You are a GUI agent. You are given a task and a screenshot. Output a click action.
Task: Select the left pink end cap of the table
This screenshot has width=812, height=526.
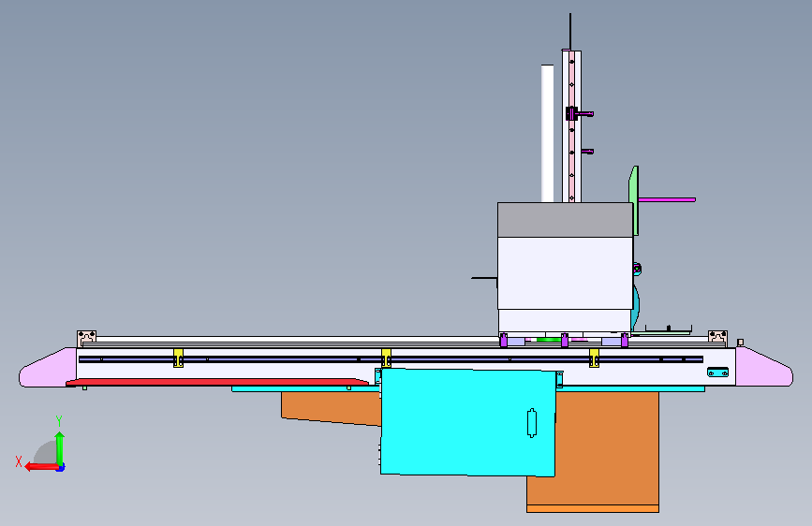(x=48, y=368)
